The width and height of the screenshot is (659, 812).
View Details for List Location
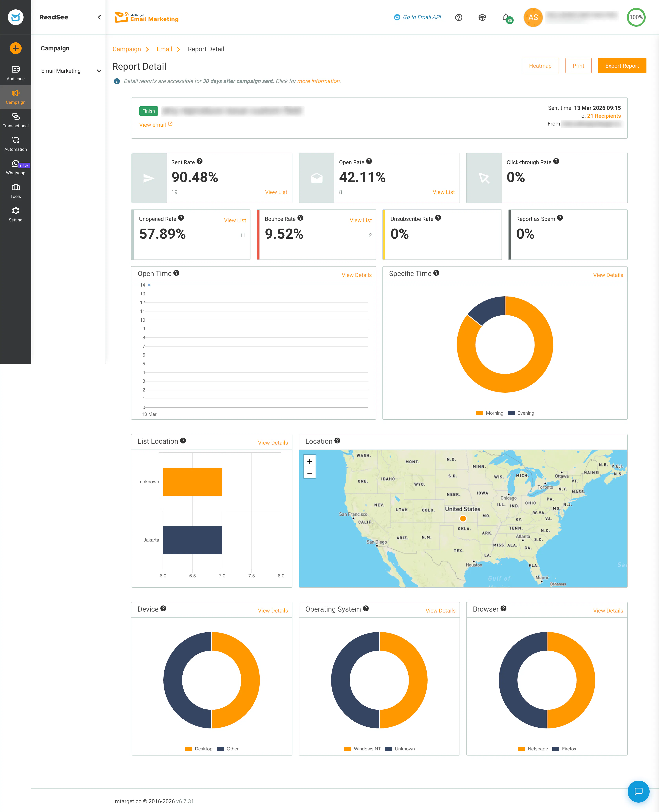(x=273, y=443)
